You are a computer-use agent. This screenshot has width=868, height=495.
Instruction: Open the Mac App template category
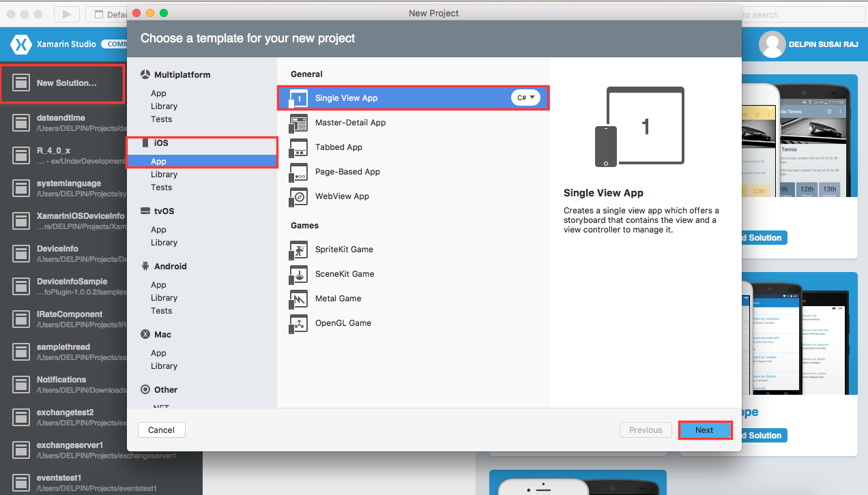158,352
